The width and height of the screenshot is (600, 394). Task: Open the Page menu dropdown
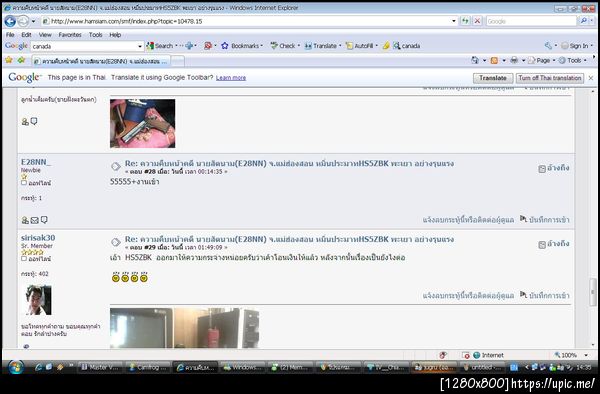(541, 60)
